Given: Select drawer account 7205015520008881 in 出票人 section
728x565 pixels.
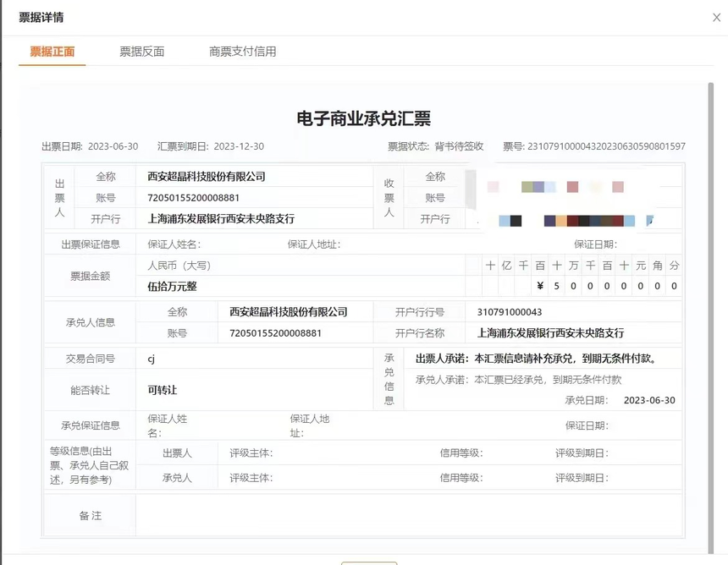Looking at the screenshot, I should coord(193,198).
